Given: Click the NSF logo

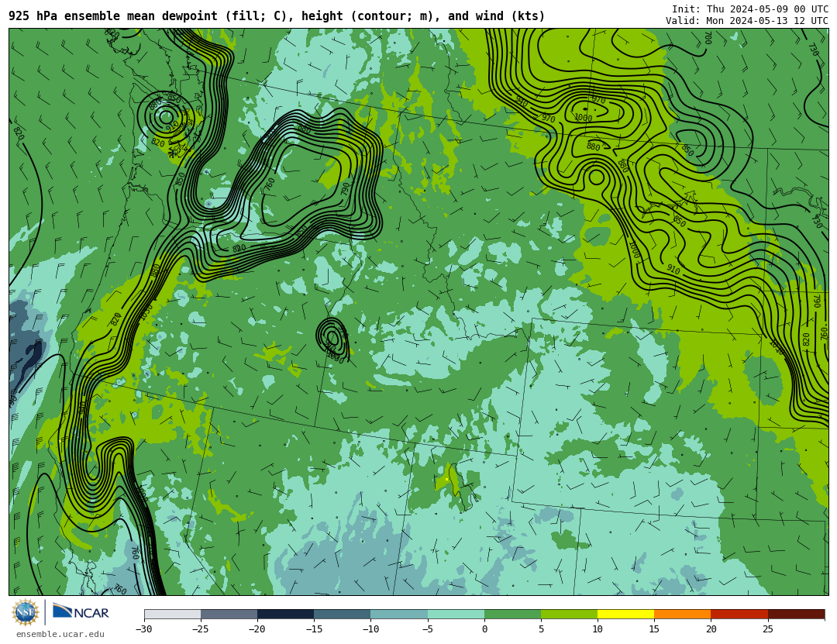Looking at the screenshot, I should [x=26, y=612].
